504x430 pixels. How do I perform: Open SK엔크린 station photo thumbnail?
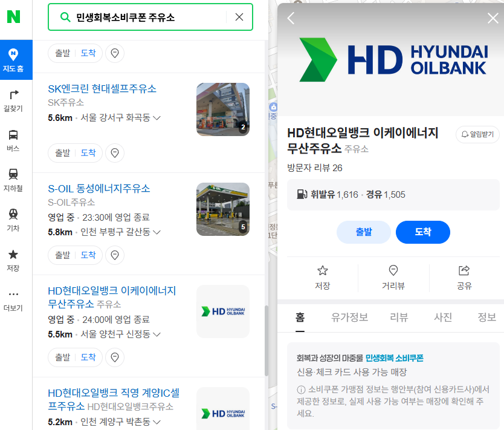tap(223, 109)
